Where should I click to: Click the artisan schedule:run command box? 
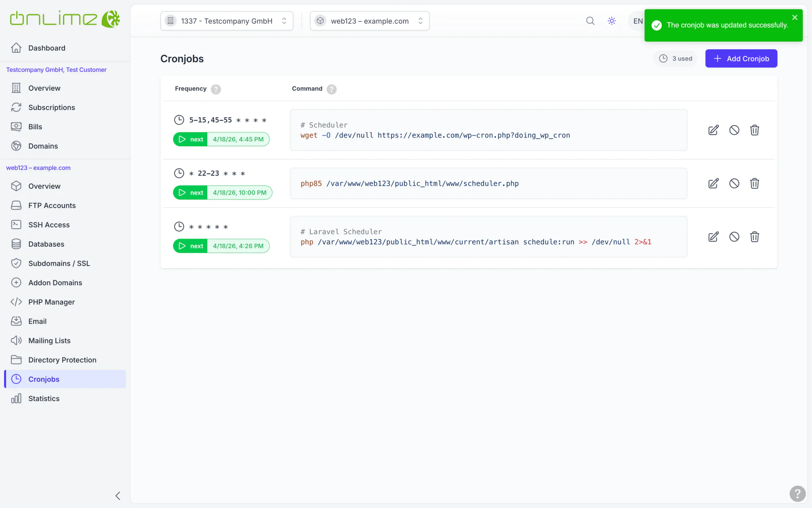coord(488,237)
